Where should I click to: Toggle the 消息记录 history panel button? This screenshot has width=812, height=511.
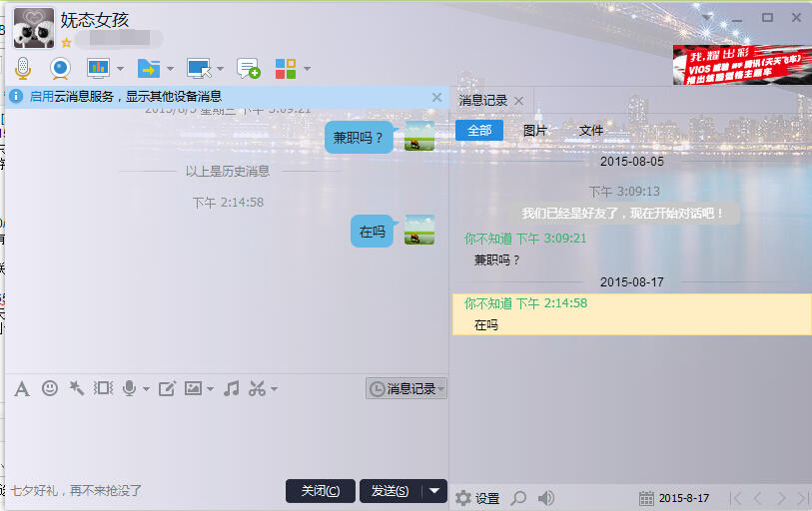tap(406, 388)
